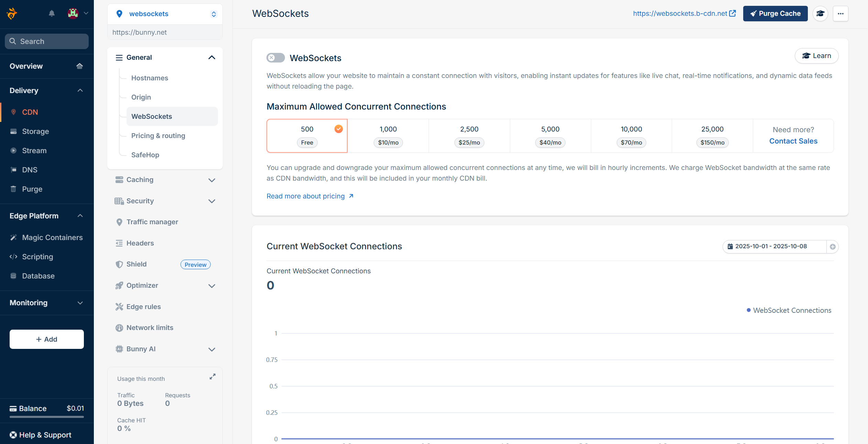Click the pull zone location pin icon
The height and width of the screenshot is (444, 868).
(x=119, y=14)
